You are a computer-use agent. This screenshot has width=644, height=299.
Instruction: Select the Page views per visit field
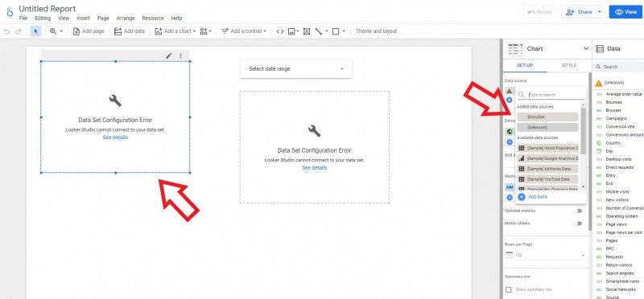pyautogui.click(x=623, y=232)
